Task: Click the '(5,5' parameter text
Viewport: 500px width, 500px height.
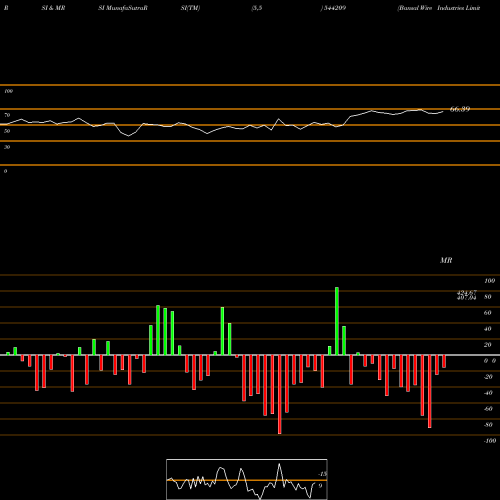Action: pyautogui.click(x=257, y=8)
